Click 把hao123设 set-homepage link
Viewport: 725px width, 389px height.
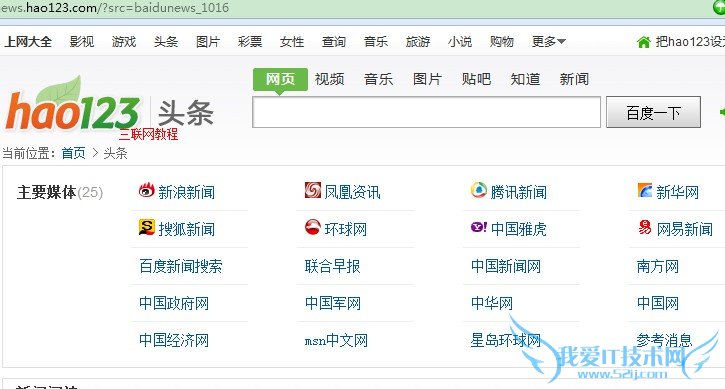[690, 42]
